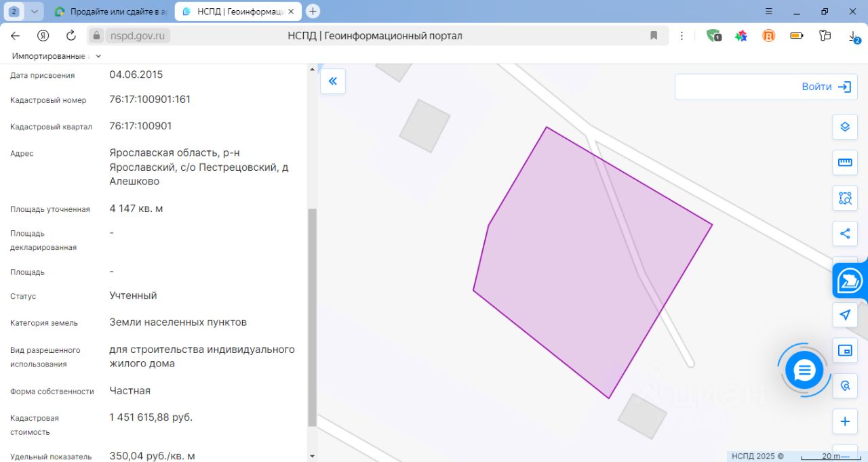This screenshot has width=868, height=462.
Task: Click the scrollbar down arrow
Action: coord(312,457)
